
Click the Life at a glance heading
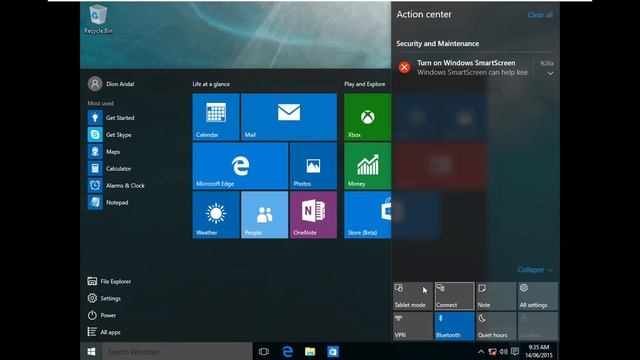pos(211,84)
